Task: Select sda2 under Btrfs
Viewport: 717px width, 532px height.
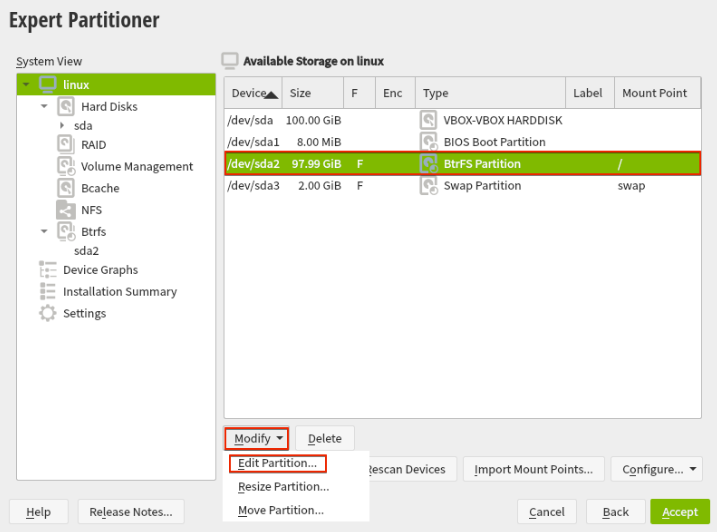Action: 86,251
